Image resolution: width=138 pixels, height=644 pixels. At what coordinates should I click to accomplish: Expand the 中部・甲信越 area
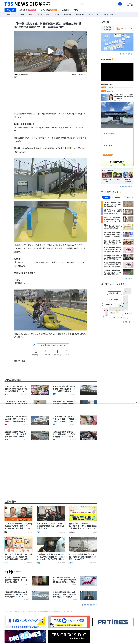[115, 299]
